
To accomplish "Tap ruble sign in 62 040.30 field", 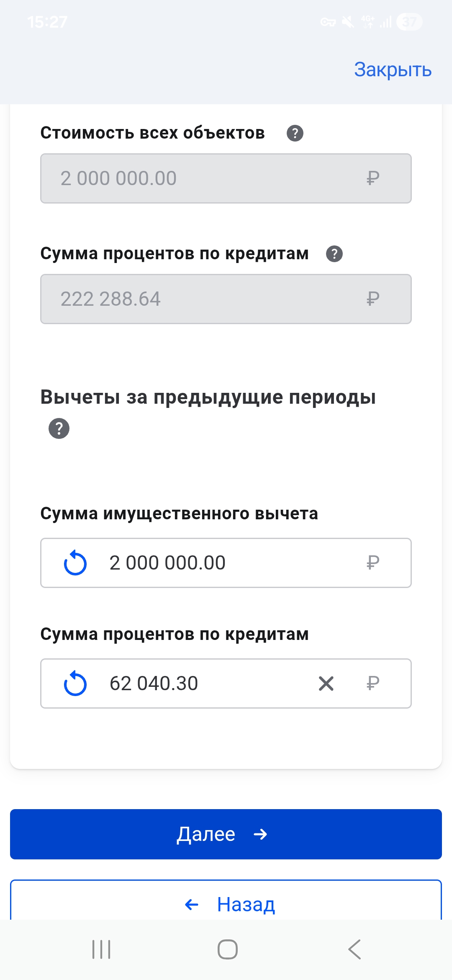I will point(372,683).
